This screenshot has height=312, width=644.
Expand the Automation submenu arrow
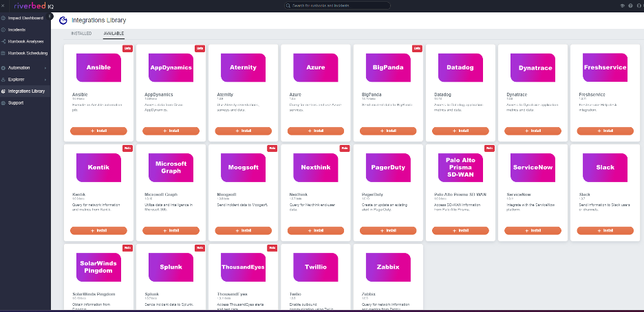pos(45,67)
